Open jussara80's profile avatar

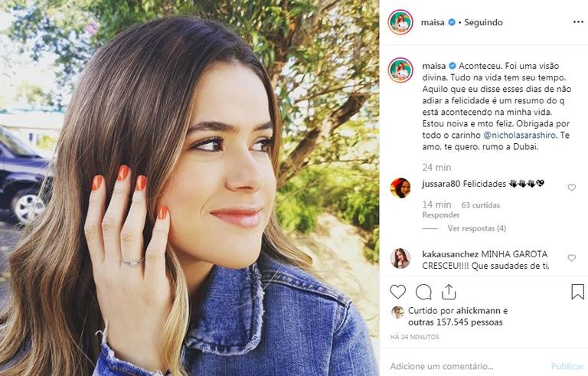[400, 188]
